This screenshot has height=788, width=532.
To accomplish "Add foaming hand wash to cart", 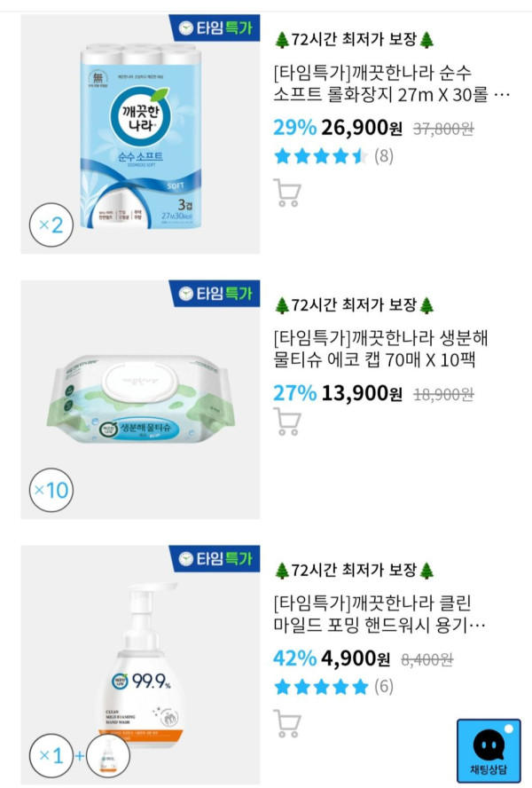I will click(287, 723).
